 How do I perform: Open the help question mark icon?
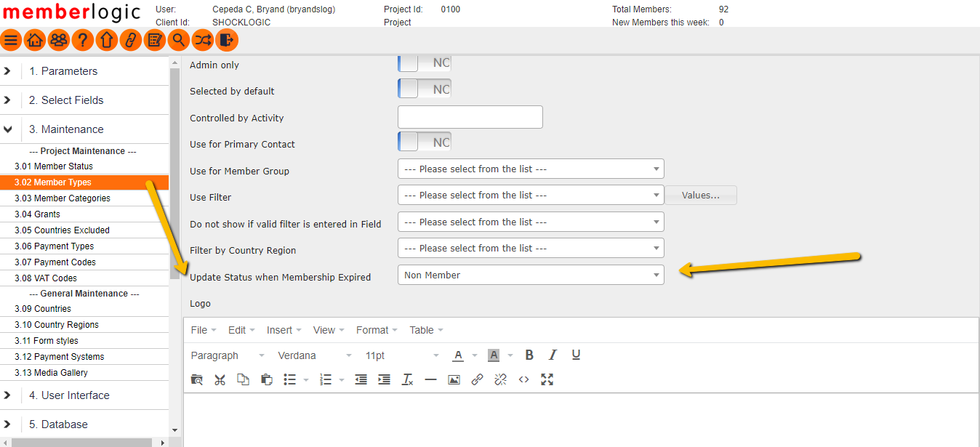(x=83, y=40)
